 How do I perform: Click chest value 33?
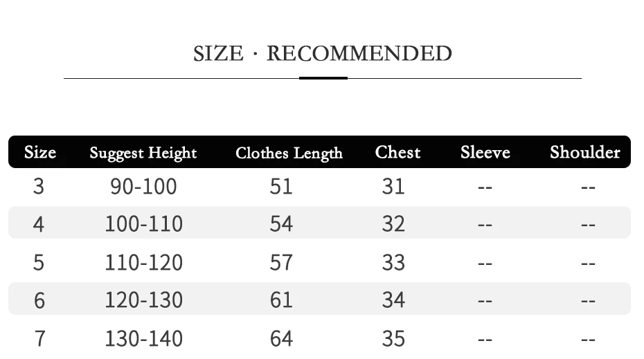(x=393, y=263)
